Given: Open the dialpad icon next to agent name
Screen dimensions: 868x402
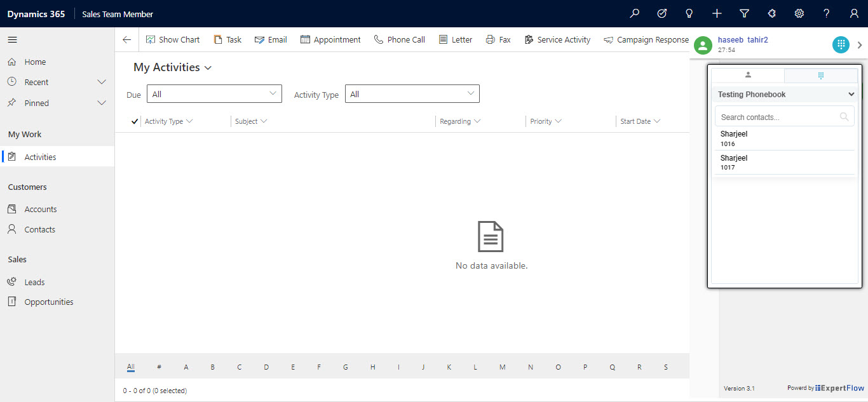Looking at the screenshot, I should [841, 44].
